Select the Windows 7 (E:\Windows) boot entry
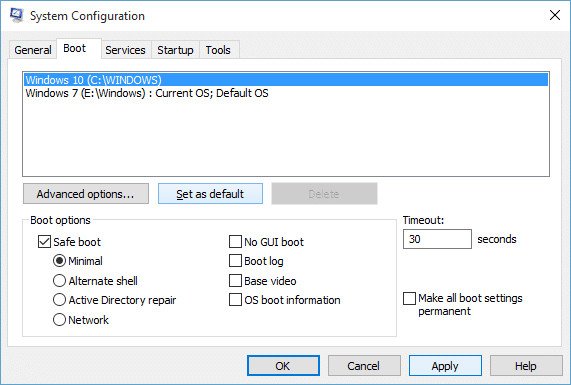The height and width of the screenshot is (385, 571). (286, 93)
